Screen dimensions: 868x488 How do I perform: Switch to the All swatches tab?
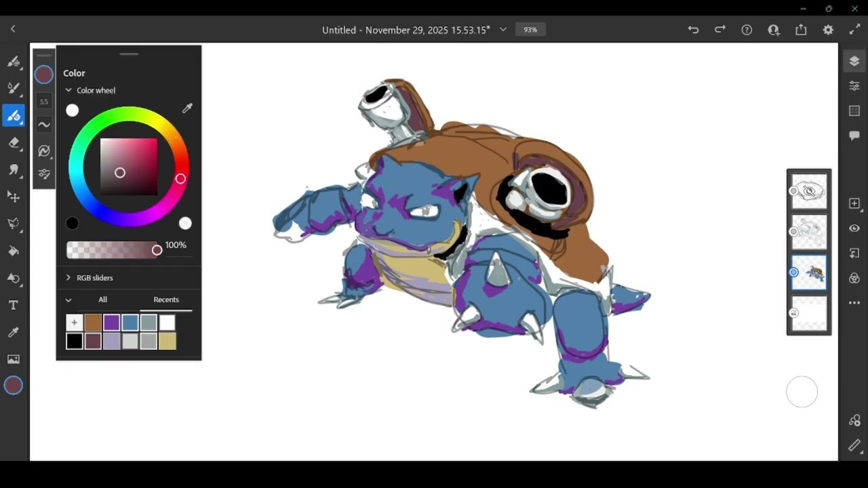click(102, 300)
